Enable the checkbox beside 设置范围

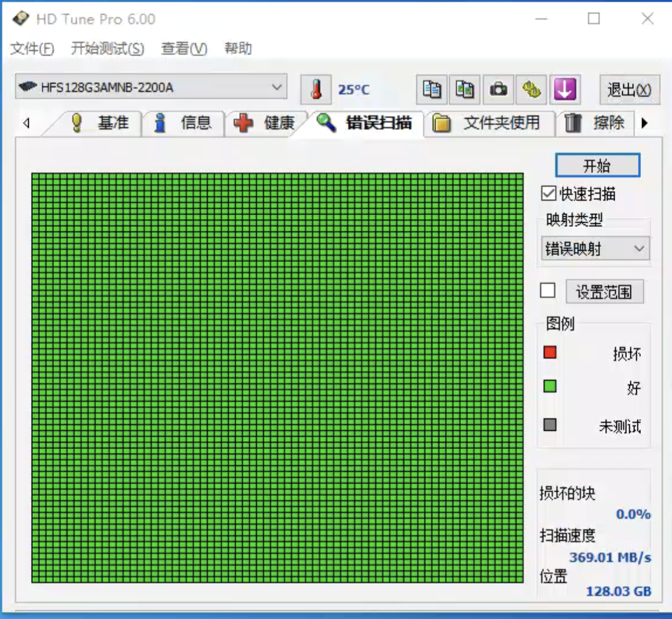[548, 290]
